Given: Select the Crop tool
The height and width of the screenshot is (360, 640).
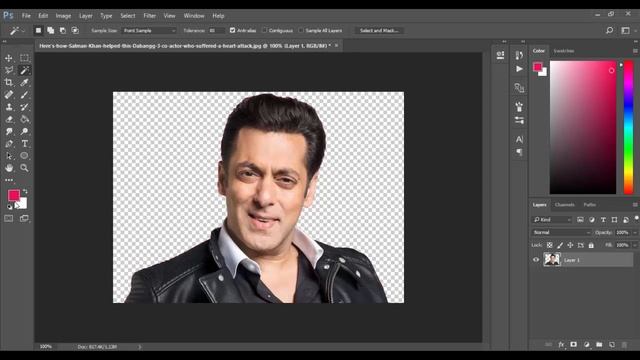Looking at the screenshot, I should tap(9, 82).
